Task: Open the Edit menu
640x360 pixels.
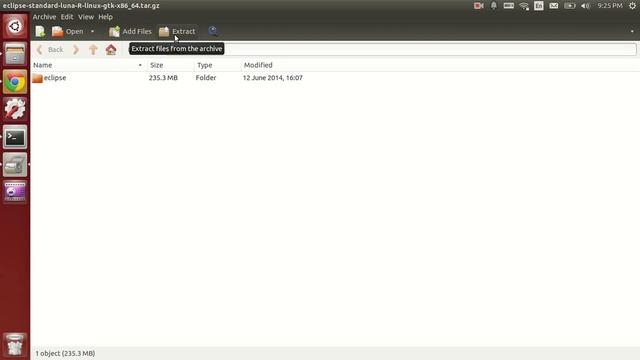Action: point(67,17)
